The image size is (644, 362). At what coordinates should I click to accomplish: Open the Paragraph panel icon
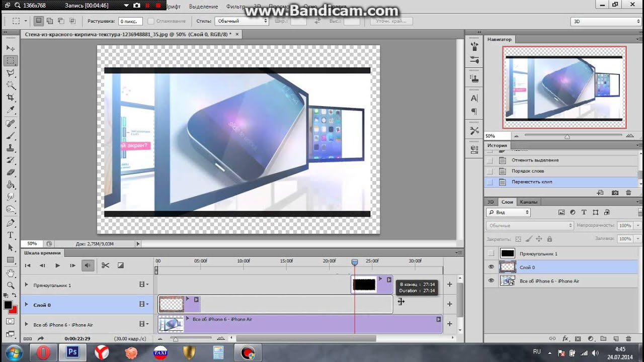474,111
